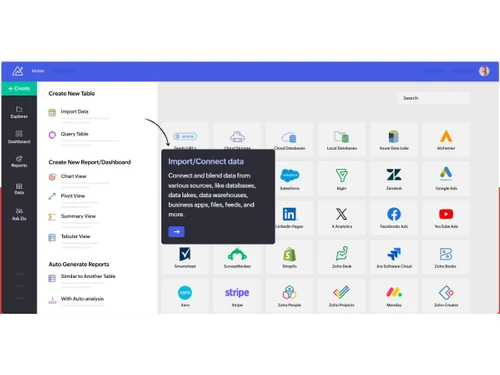500x375 pixels.
Task: Create a Pivot View report
Action: (73, 196)
